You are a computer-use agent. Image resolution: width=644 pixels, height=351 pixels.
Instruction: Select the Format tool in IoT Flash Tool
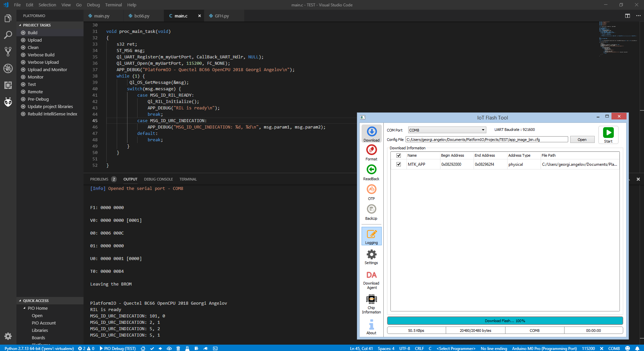pyautogui.click(x=371, y=153)
